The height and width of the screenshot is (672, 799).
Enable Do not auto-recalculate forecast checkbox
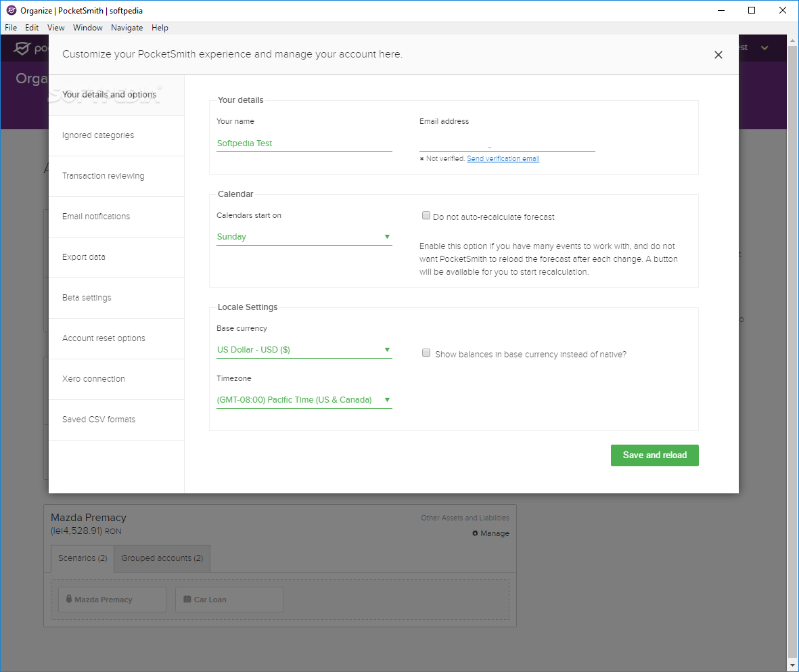click(426, 216)
